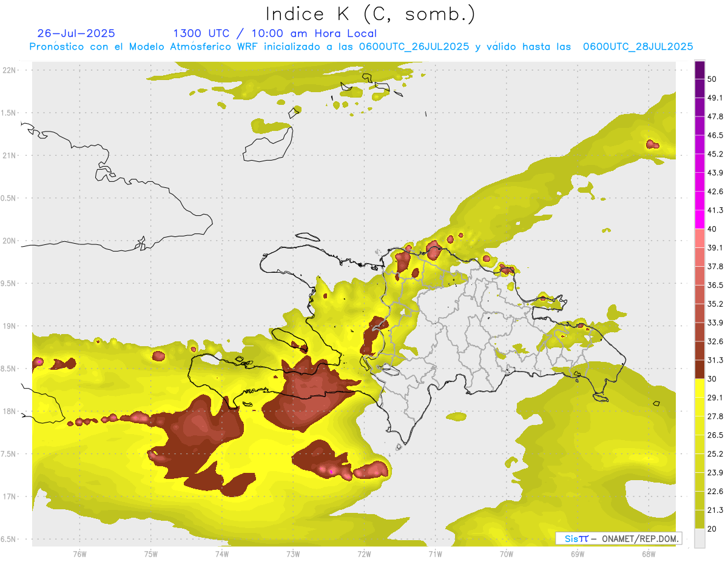Pick the dark purple swatch atop the colorbar
Image resolution: width=728 pixels, height=562 pixels.
tap(699, 69)
